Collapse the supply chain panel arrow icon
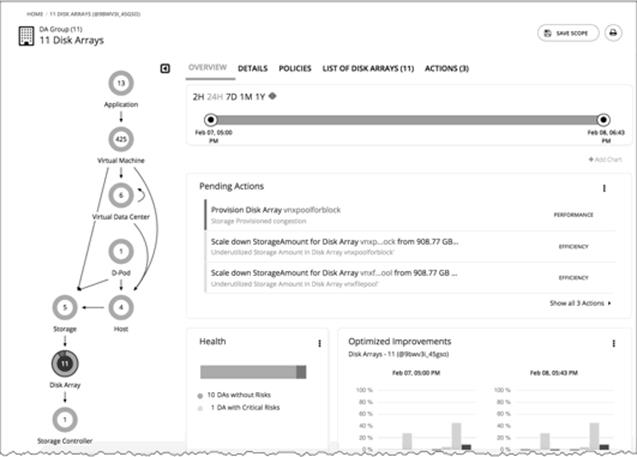 tap(165, 68)
